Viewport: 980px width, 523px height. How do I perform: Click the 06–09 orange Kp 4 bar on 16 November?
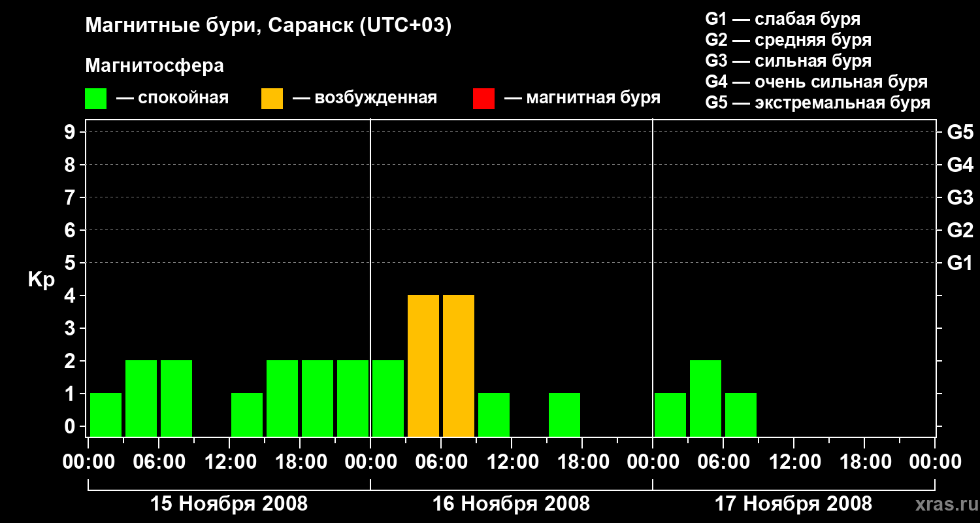tap(459, 366)
